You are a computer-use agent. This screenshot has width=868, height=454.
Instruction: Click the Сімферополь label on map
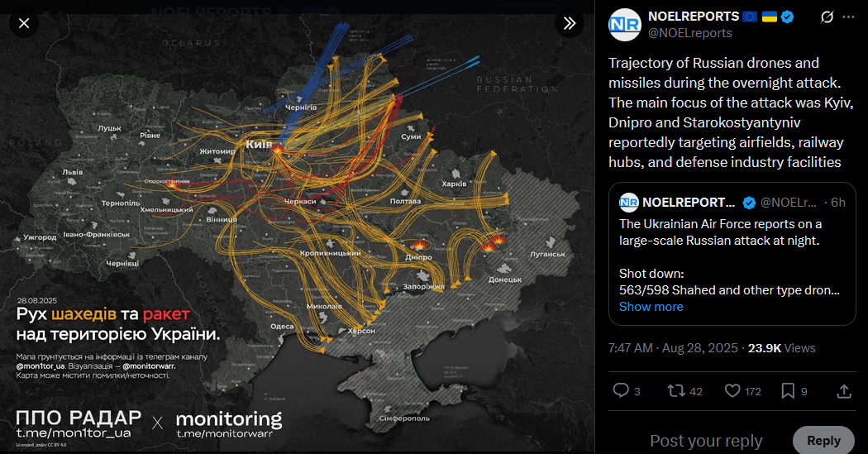[404, 418]
